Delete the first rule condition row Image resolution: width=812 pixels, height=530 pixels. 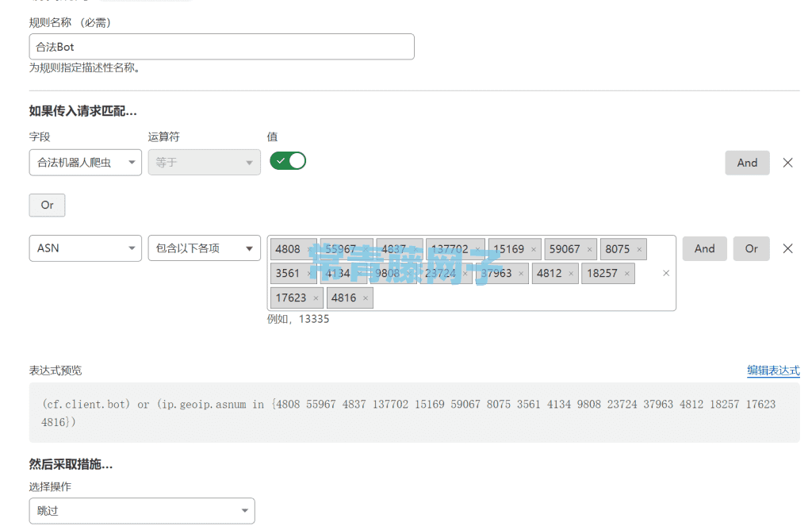[x=787, y=163]
